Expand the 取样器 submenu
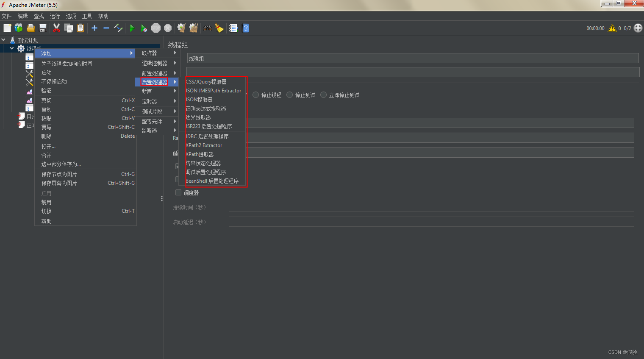Viewport: 644px width, 359px height. tap(158, 53)
